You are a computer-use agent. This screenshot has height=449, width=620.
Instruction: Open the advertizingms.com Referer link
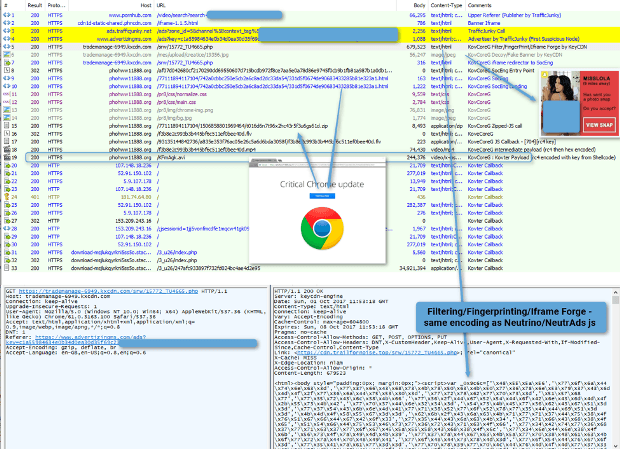pyautogui.click(x=90, y=337)
